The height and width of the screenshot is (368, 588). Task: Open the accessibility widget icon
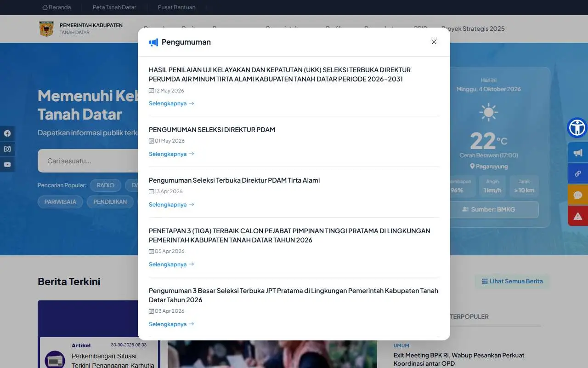(577, 127)
